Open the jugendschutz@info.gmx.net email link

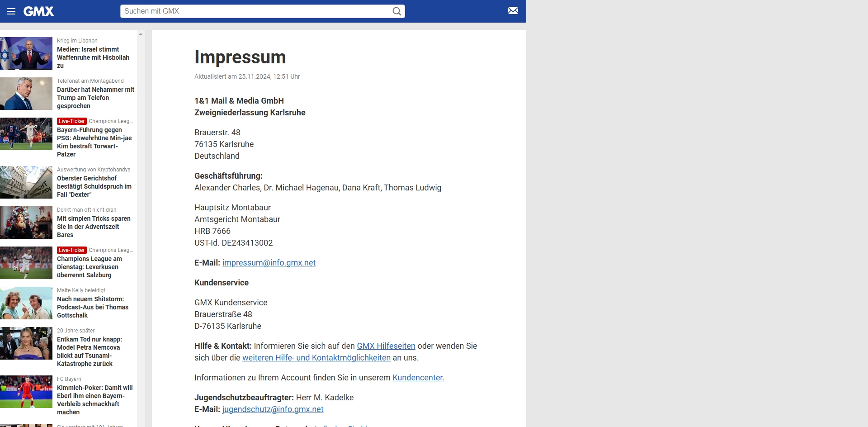click(x=273, y=409)
